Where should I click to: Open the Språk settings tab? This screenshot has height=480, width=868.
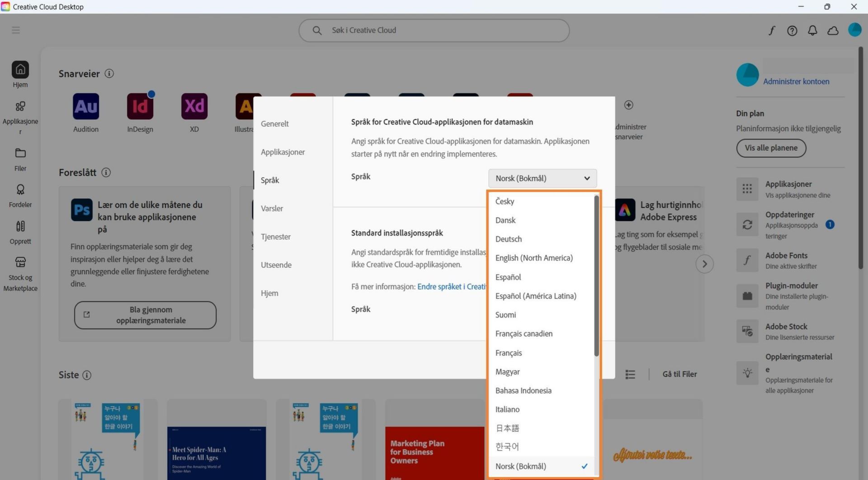tap(270, 180)
